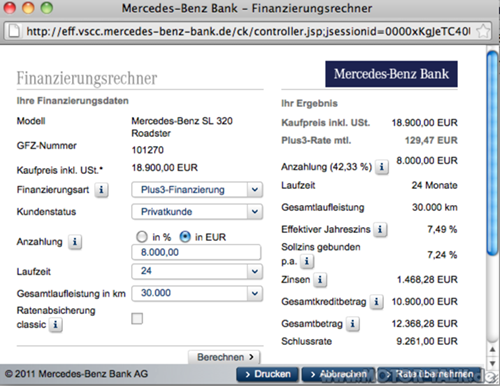Click the Gesamtbetrag value 12.368,28 EUR
Screen dimensions: 500x386
(x=425, y=324)
